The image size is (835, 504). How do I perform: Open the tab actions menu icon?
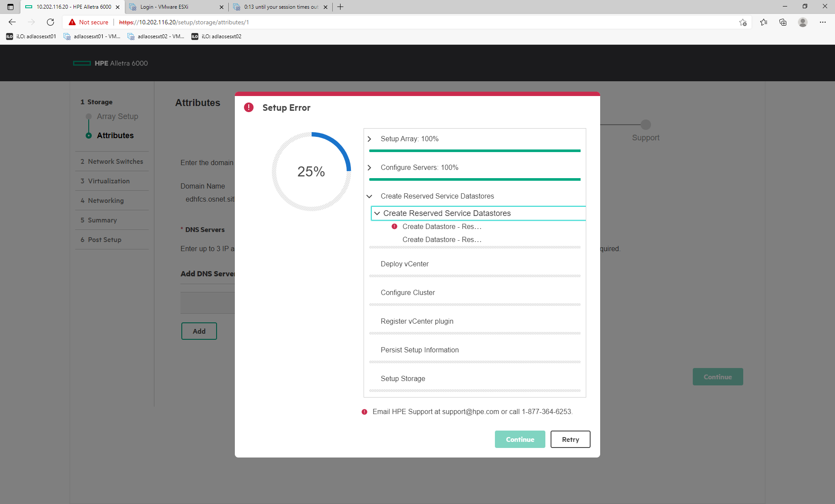(10, 7)
